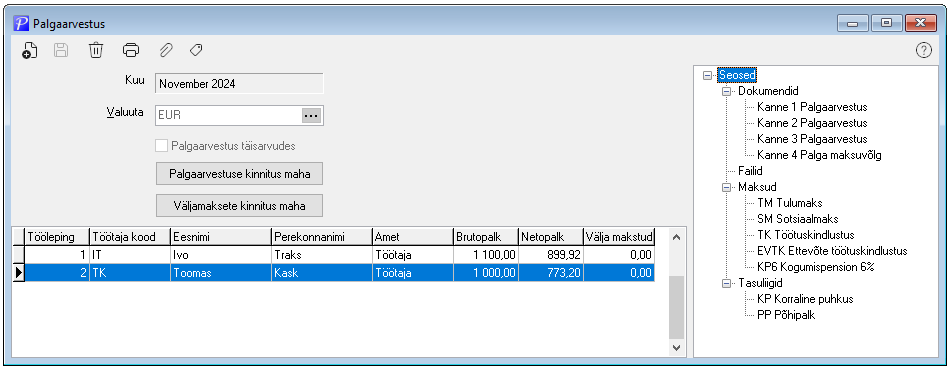This screenshot has width=952, height=370.
Task: Open help with question mark icon
Action: pyautogui.click(x=923, y=50)
